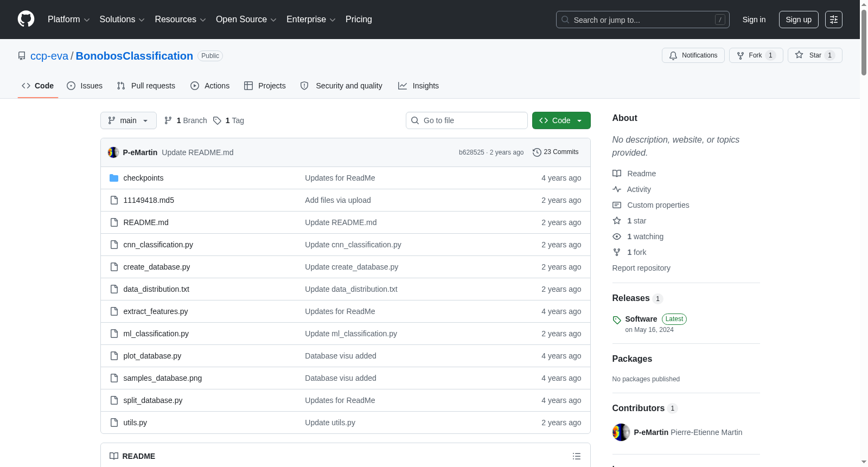
Task: View the 1 Branch link
Action: [186, 120]
